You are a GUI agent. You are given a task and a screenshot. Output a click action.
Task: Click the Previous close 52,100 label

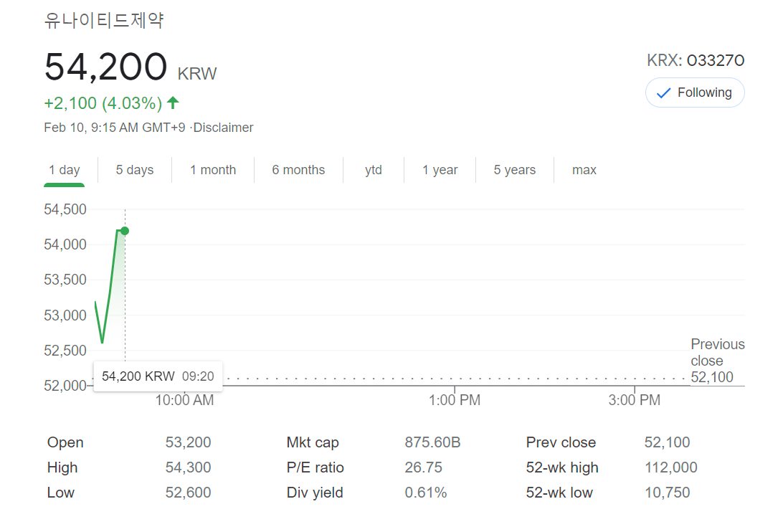click(x=717, y=361)
